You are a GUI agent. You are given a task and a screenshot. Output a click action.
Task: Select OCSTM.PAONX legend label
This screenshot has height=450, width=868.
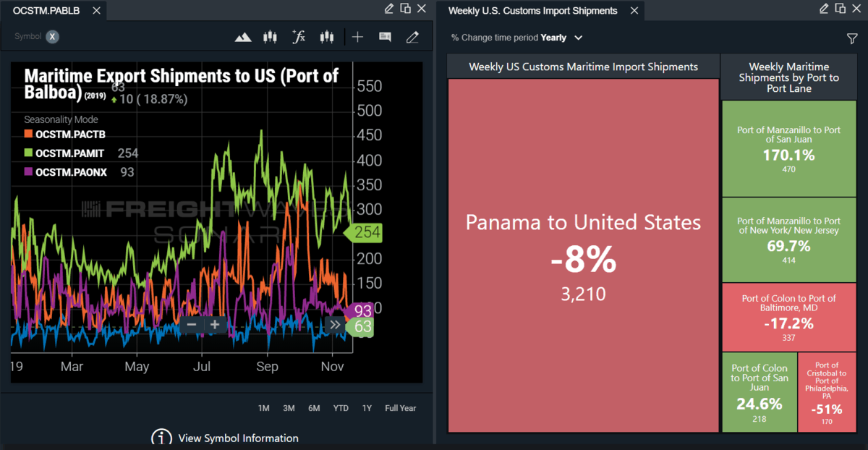point(72,171)
